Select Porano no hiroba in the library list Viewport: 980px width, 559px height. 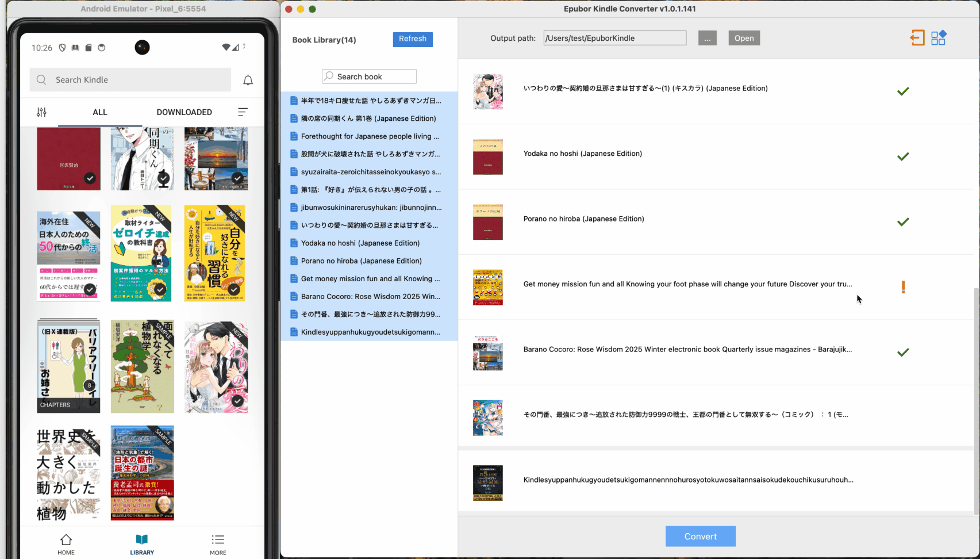coord(369,261)
